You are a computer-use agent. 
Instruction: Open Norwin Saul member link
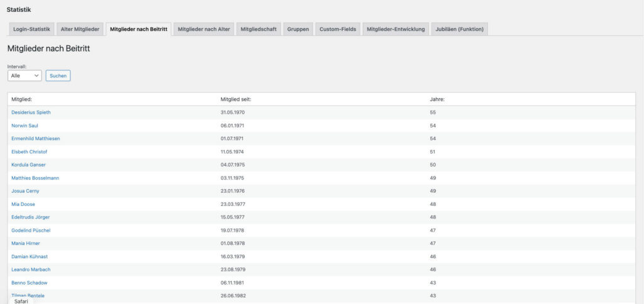click(x=25, y=126)
